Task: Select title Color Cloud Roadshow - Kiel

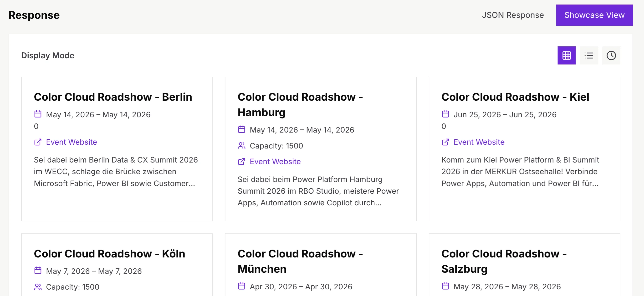Action: (515, 97)
